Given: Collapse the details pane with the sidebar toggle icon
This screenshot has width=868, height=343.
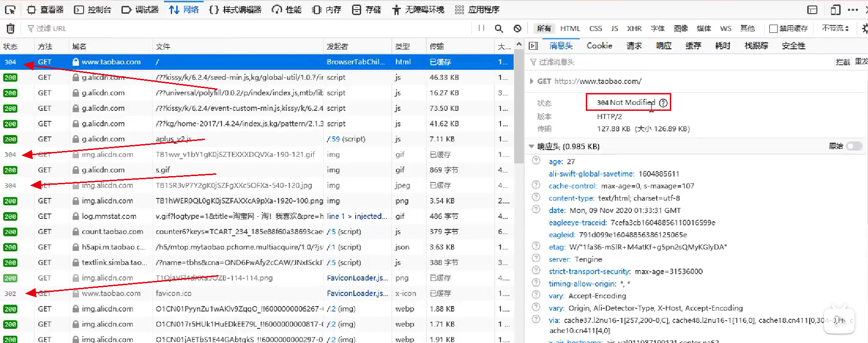Looking at the screenshot, I should point(533,46).
